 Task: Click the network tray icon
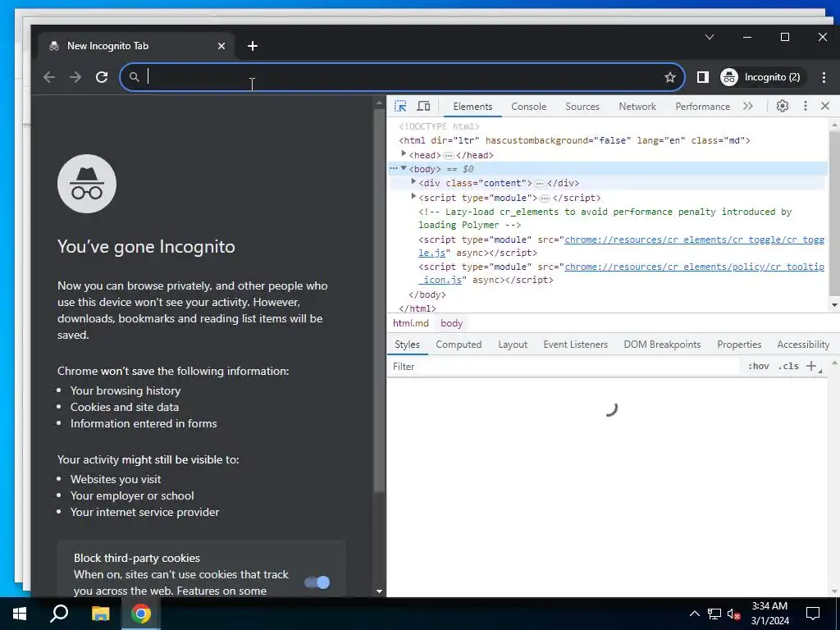point(714,614)
